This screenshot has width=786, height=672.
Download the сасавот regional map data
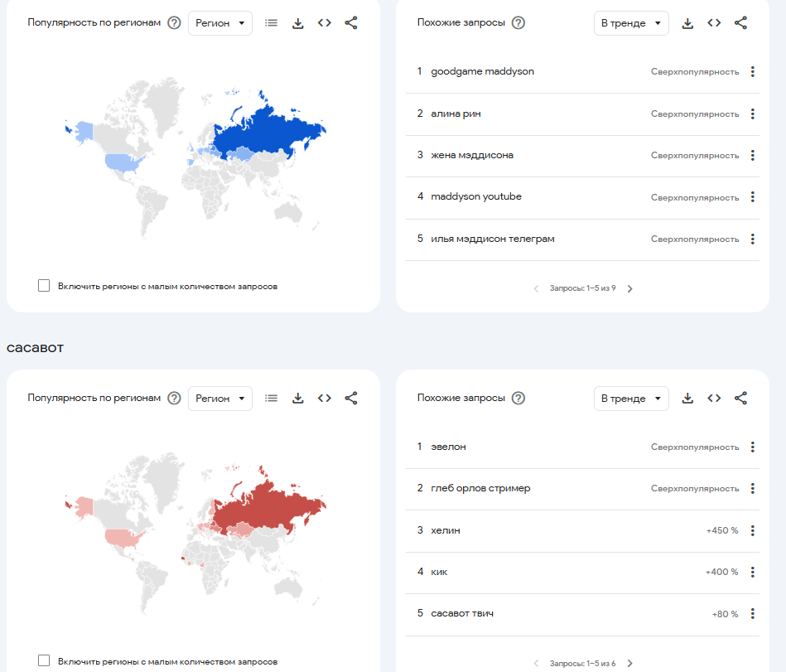tap(298, 399)
